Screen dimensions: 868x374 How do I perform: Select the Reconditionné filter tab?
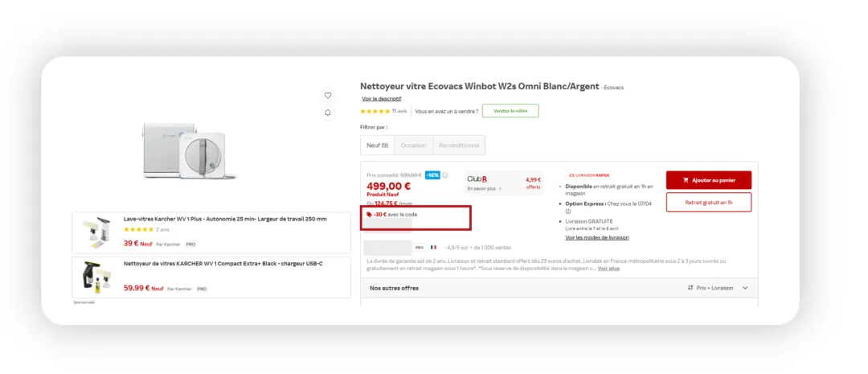459,146
